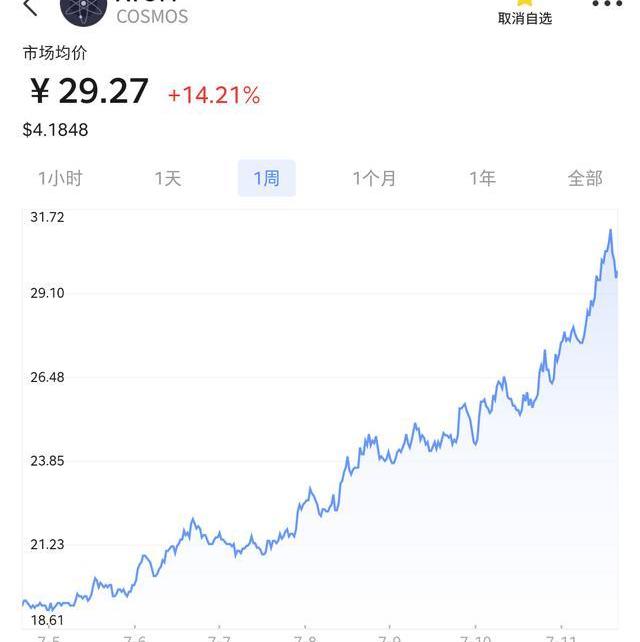Tap the ¥29.27 market price value

[x=89, y=91]
